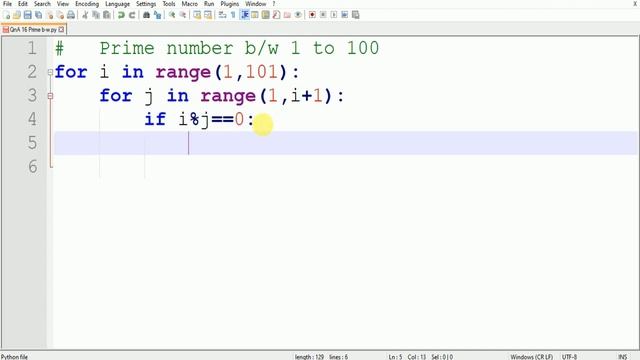Open the Run menu
Image resolution: width=640 pixels, height=360 pixels.
[209, 4]
